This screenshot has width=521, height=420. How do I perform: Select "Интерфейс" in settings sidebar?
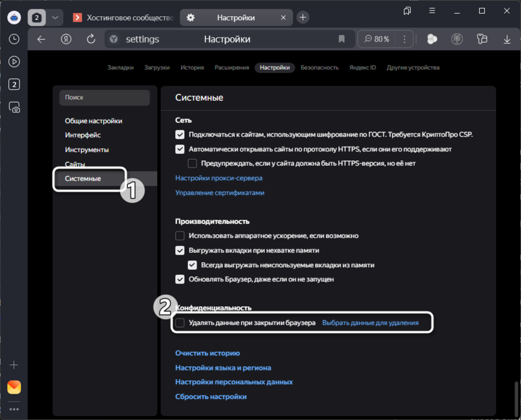(x=83, y=135)
